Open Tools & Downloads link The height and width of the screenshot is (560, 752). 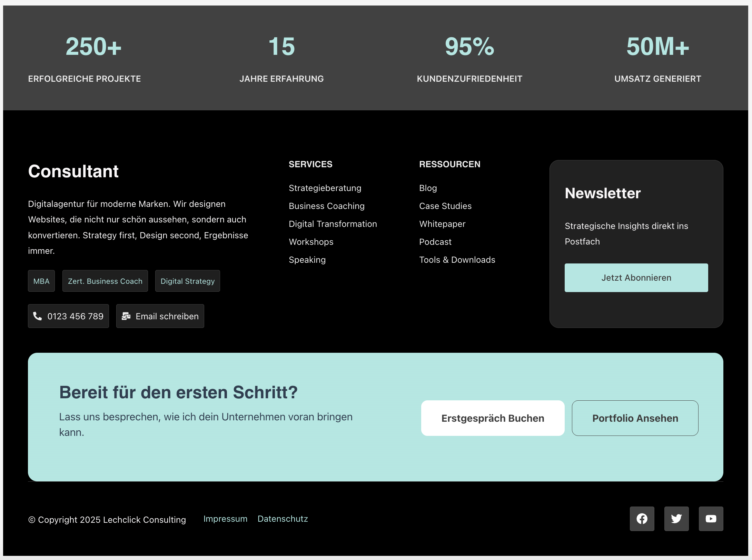pos(457,260)
